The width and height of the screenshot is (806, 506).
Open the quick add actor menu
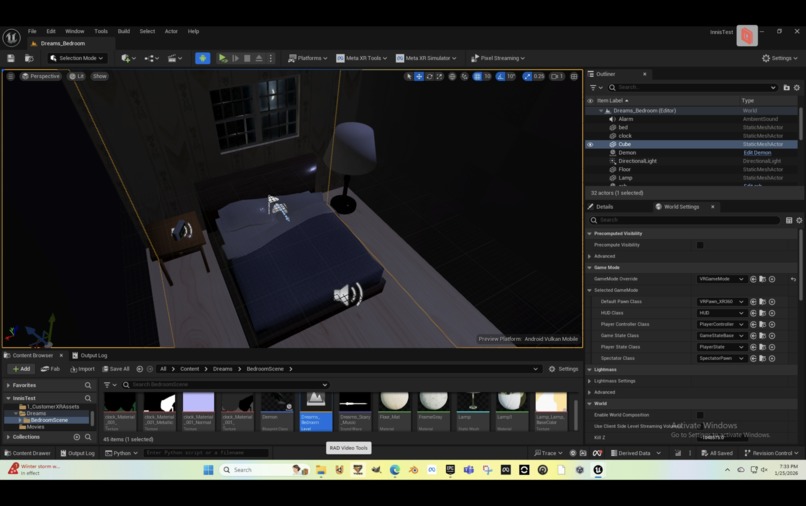coord(128,58)
